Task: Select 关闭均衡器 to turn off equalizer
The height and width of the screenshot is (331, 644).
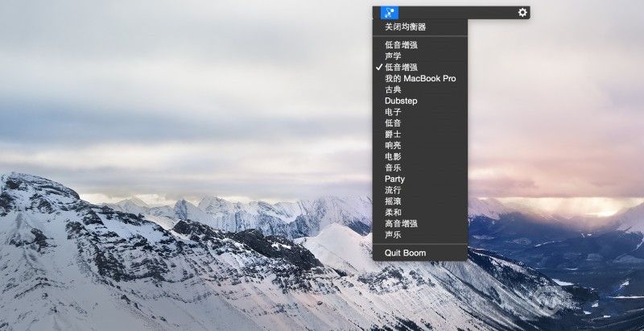Action: [405, 27]
